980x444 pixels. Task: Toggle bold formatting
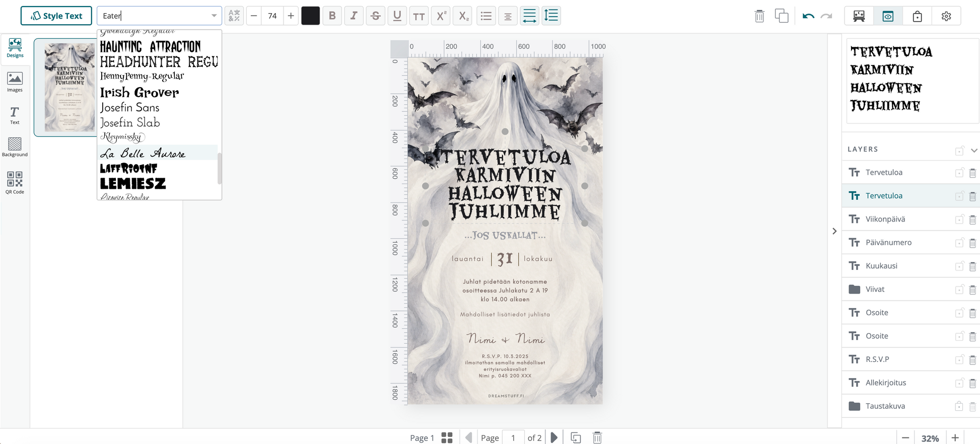pos(332,16)
